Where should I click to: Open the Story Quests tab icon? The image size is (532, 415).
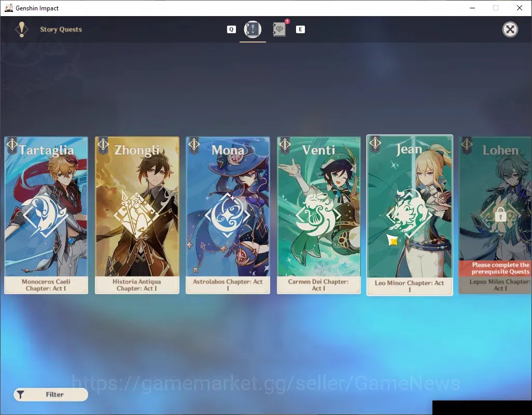[x=253, y=29]
